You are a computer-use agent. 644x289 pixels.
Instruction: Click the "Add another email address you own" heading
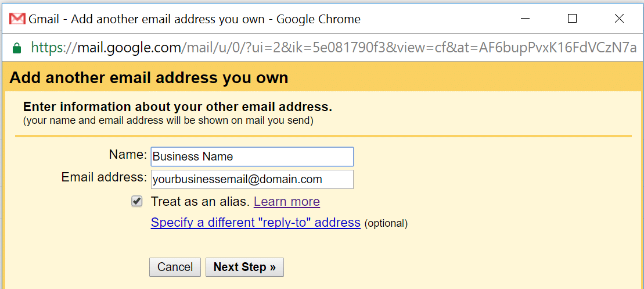[149, 78]
